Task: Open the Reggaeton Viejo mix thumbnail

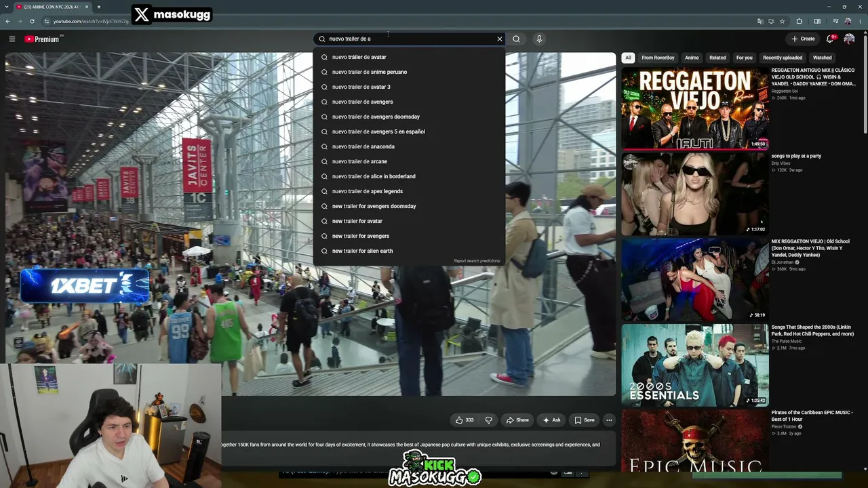Action: (x=695, y=108)
